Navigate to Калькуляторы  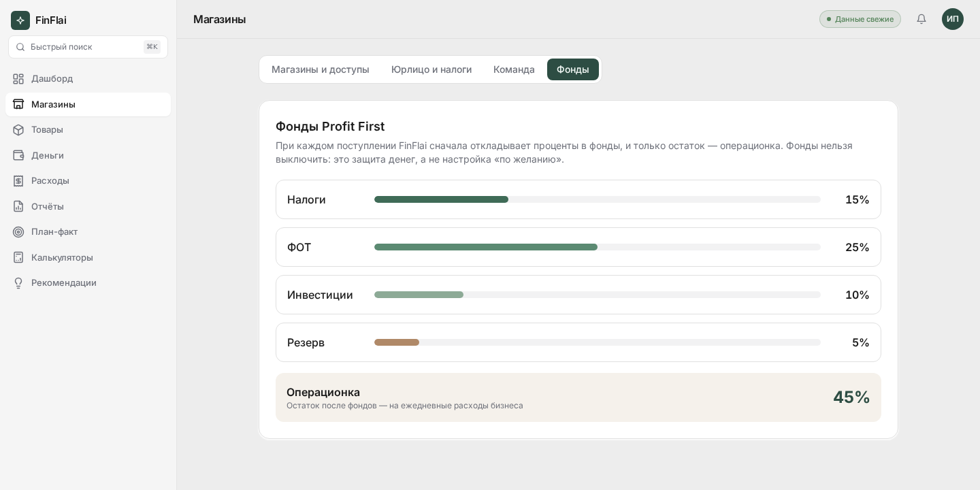point(88,257)
